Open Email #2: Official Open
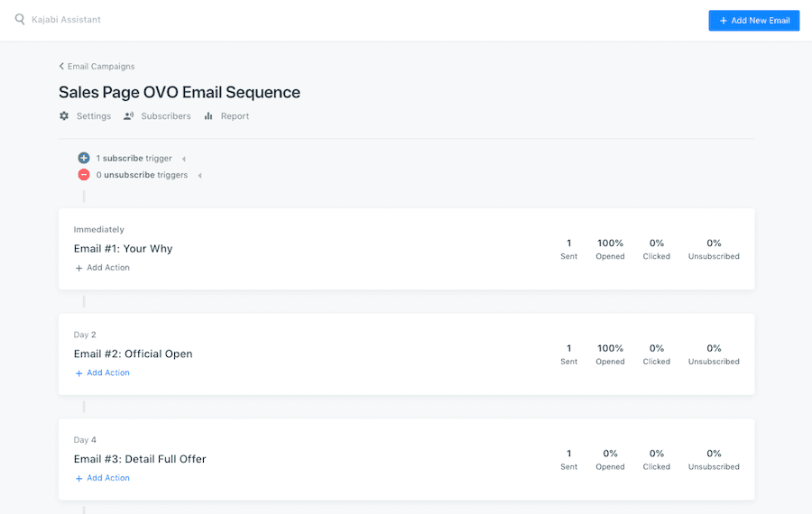 coord(134,353)
